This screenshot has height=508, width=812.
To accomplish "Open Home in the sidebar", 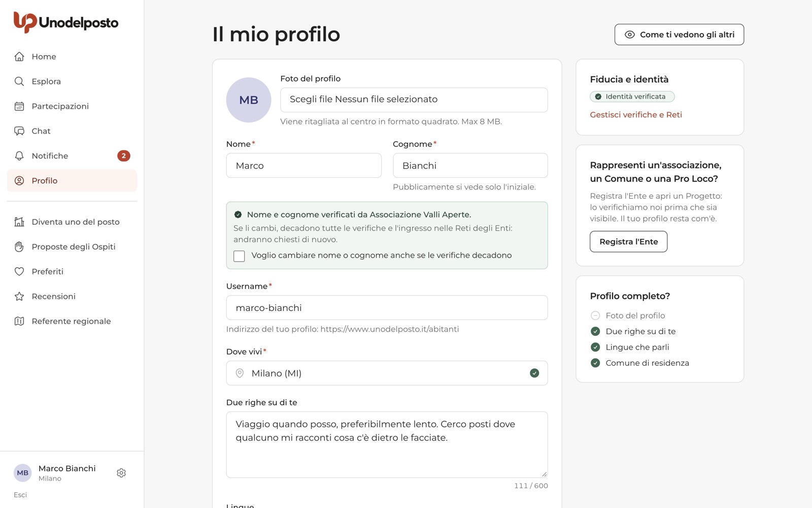I will 72,56.
